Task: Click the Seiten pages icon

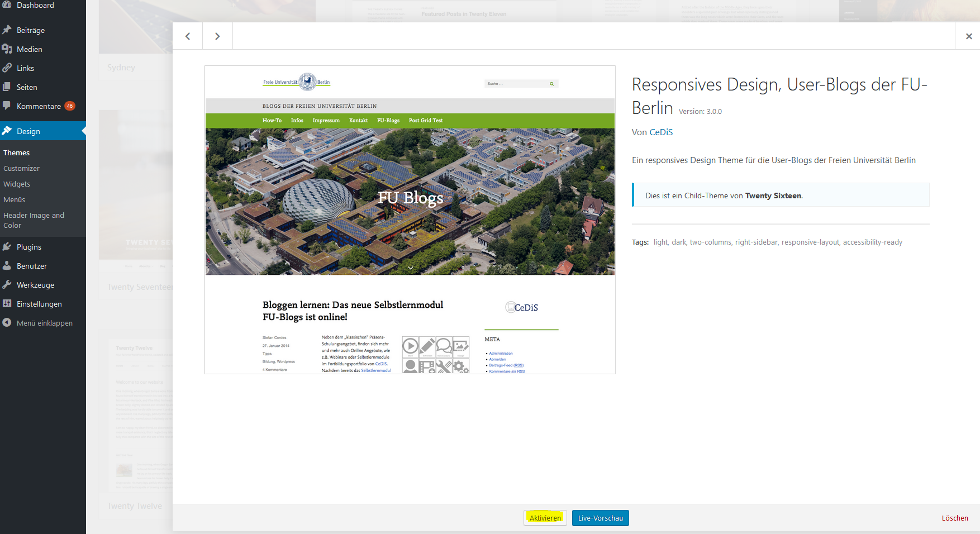Action: [7, 87]
